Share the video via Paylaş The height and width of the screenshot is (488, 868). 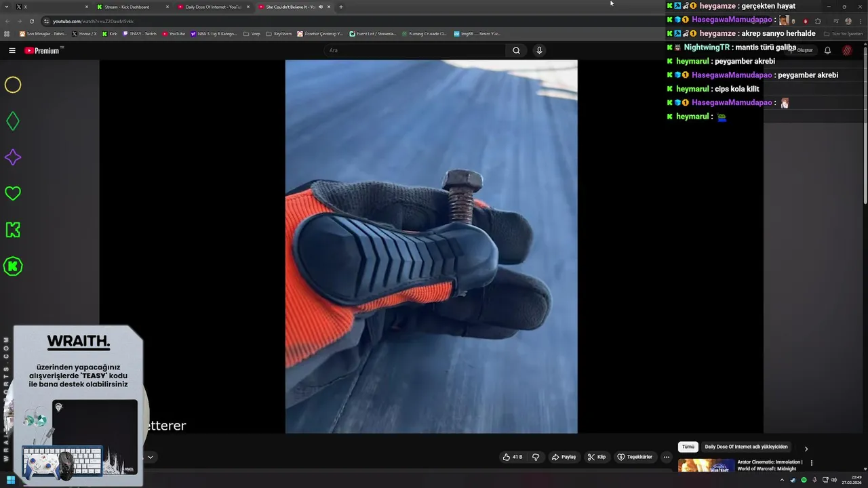click(564, 457)
